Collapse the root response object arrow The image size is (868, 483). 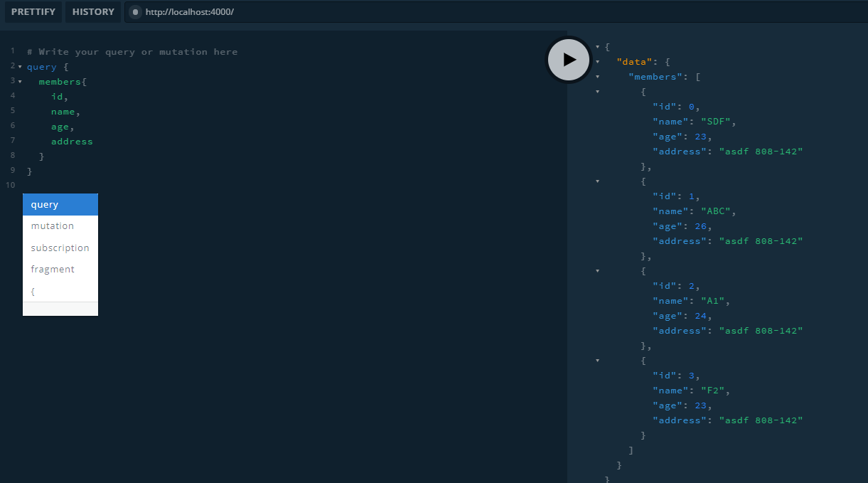click(x=597, y=46)
